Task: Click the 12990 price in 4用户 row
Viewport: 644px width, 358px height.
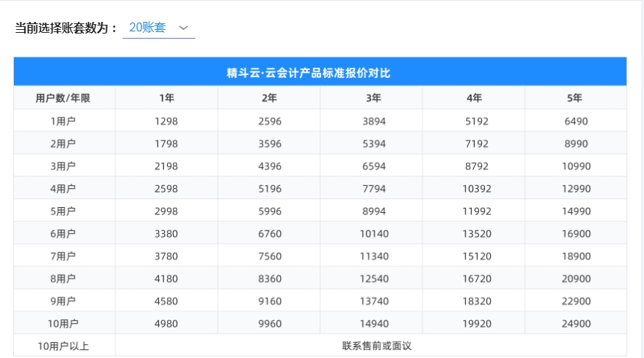Action: click(575, 189)
